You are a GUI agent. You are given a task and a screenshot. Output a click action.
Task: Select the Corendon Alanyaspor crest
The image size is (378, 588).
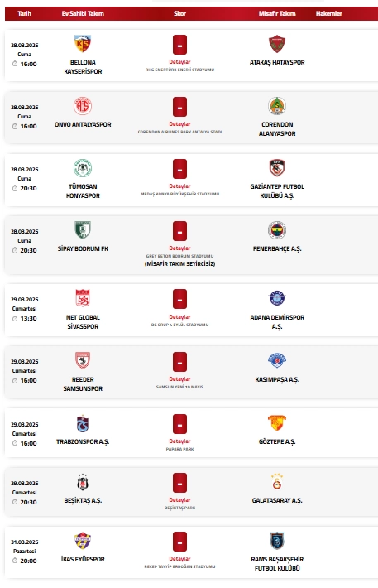pos(277,106)
